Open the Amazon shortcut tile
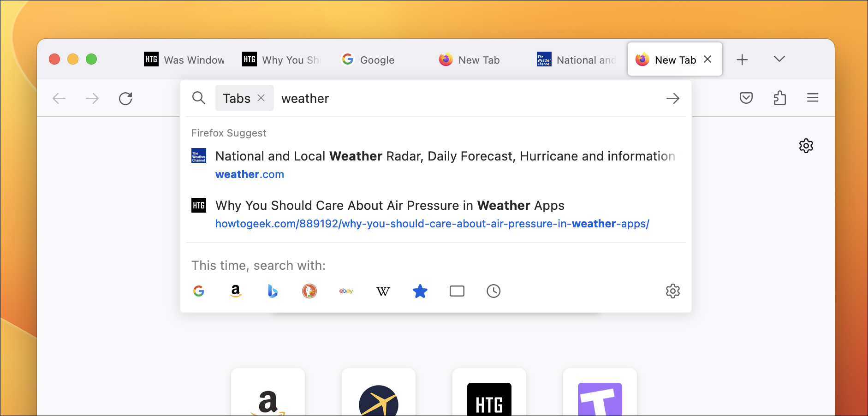The width and height of the screenshot is (868, 416). pos(268,392)
